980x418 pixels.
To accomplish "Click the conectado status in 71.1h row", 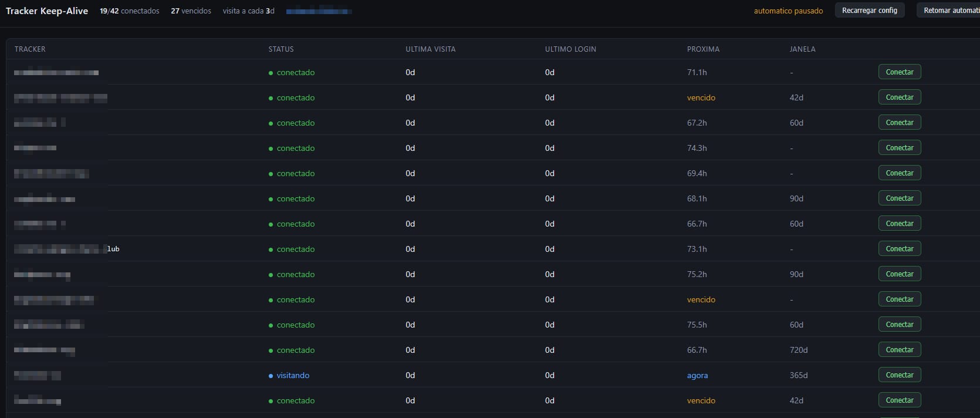I will point(292,72).
